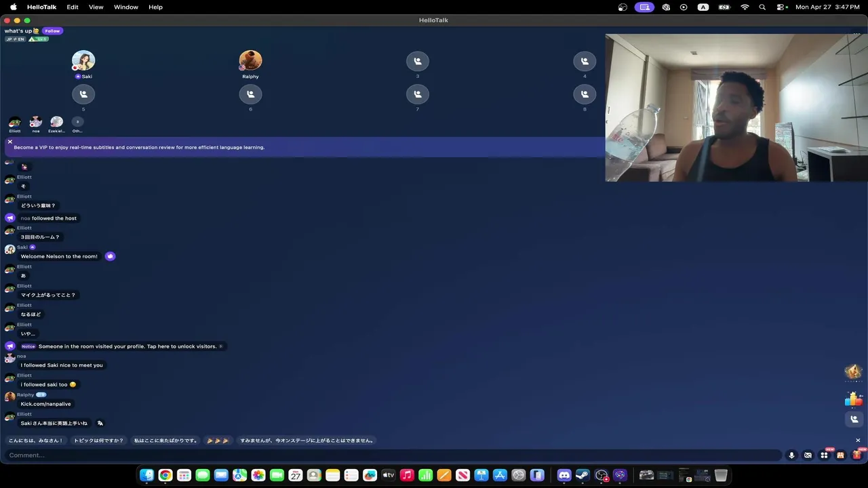Dismiss the VIP subtitles banner

[10, 142]
